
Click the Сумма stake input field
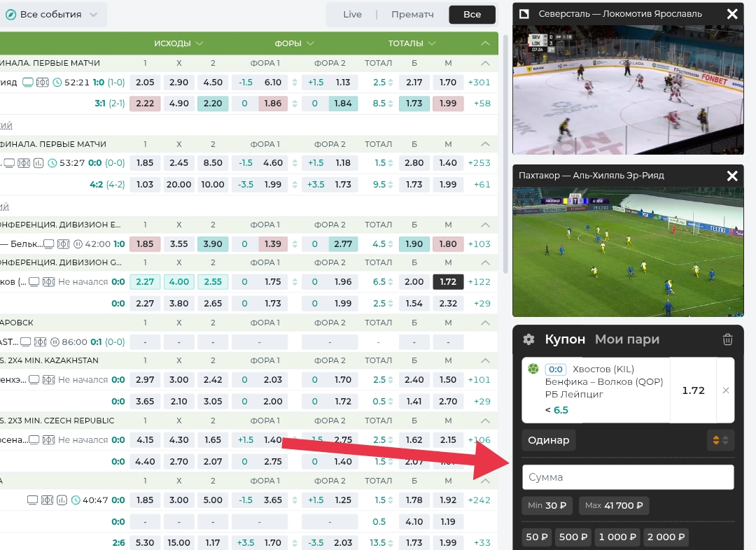tap(627, 477)
